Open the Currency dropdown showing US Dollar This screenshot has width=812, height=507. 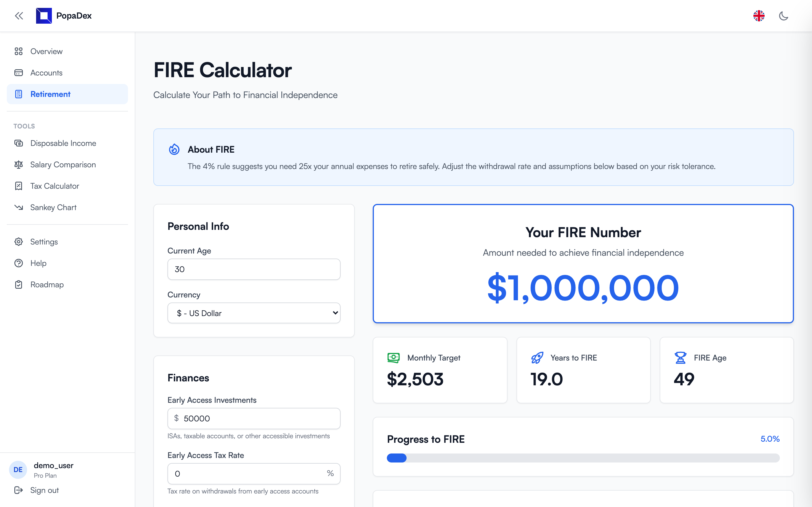254,313
